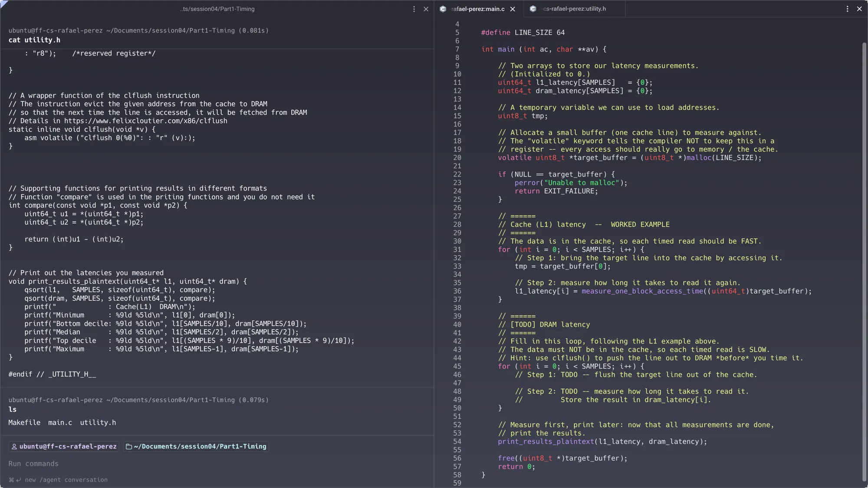Screen dimensions: 868x488
Task: Click the 'free((uint8_t *)target_buffer);' line
Action: 562,459
